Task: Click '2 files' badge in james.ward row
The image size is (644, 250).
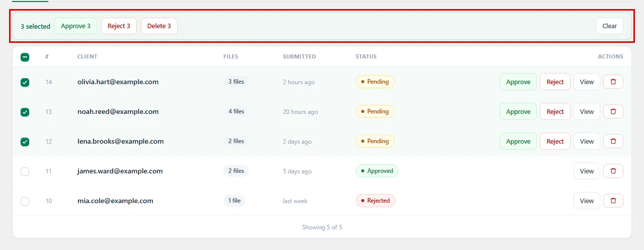Action: [x=236, y=171]
